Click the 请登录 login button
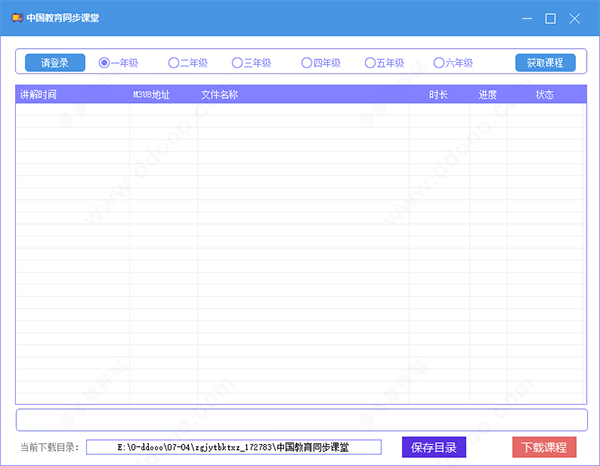The width and height of the screenshot is (600, 466). point(55,63)
